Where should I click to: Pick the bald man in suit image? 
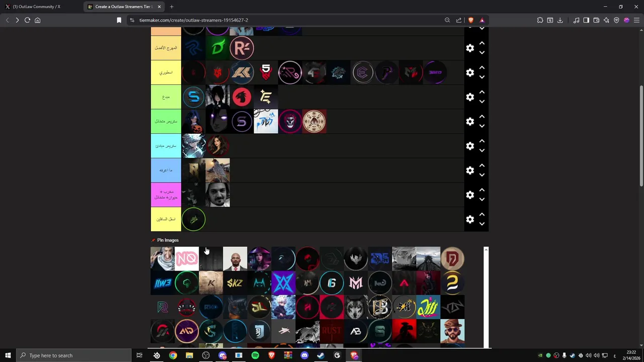click(x=235, y=258)
